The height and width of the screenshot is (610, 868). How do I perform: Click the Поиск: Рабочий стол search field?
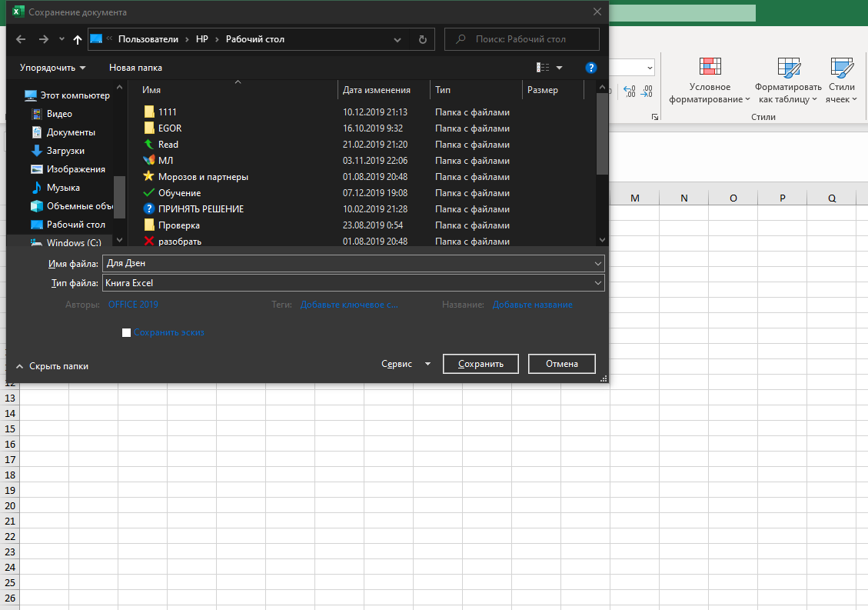[x=521, y=39]
